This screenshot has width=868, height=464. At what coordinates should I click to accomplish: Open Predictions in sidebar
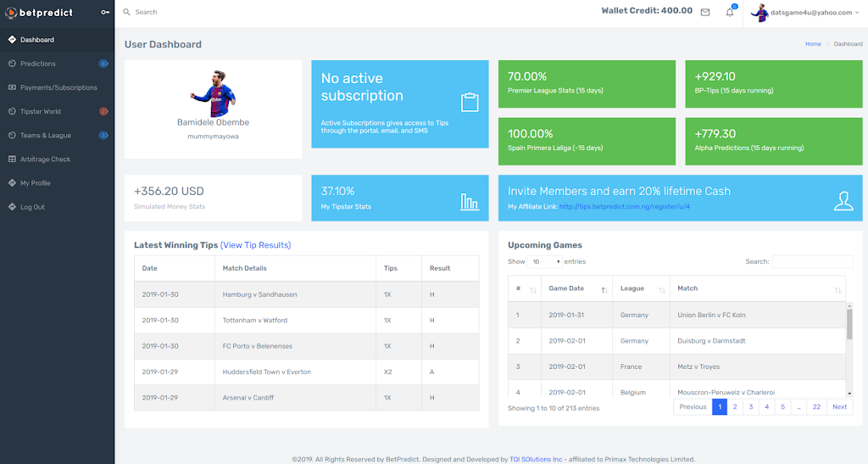click(57, 64)
